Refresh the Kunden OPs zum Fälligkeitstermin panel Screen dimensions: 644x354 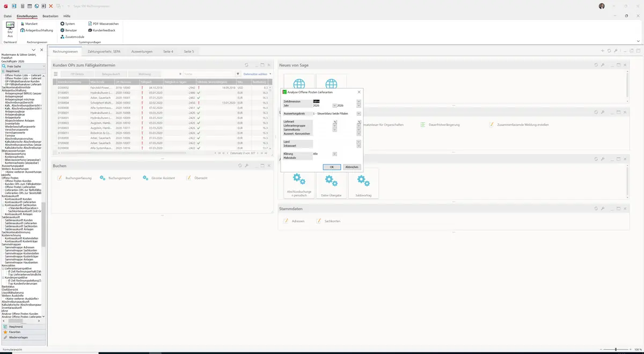[x=246, y=65]
